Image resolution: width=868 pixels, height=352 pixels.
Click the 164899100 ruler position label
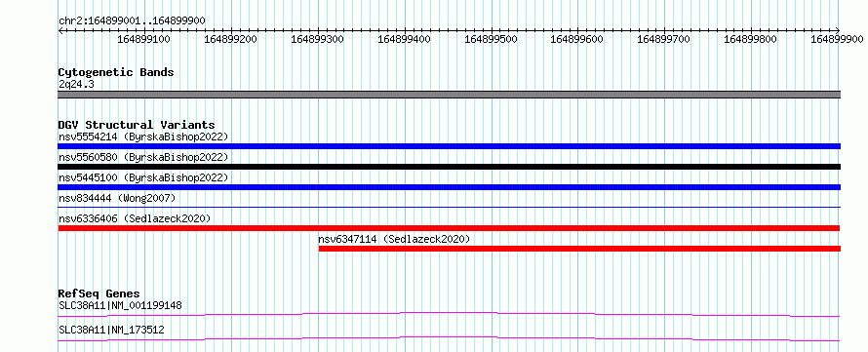point(144,39)
